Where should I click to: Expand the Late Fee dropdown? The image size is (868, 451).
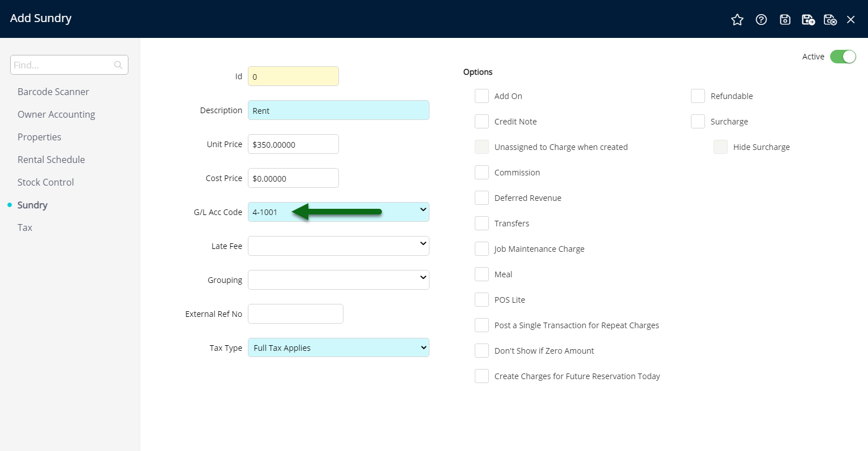(x=338, y=246)
